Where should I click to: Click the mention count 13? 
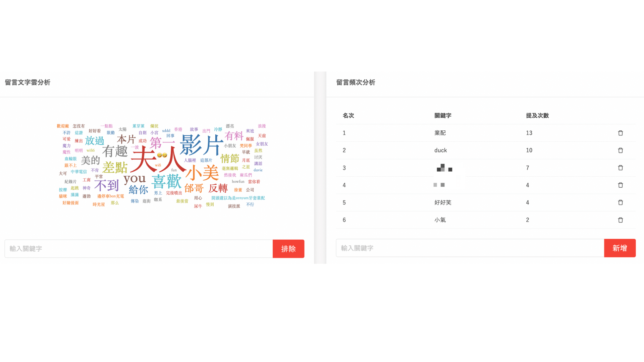point(529,133)
